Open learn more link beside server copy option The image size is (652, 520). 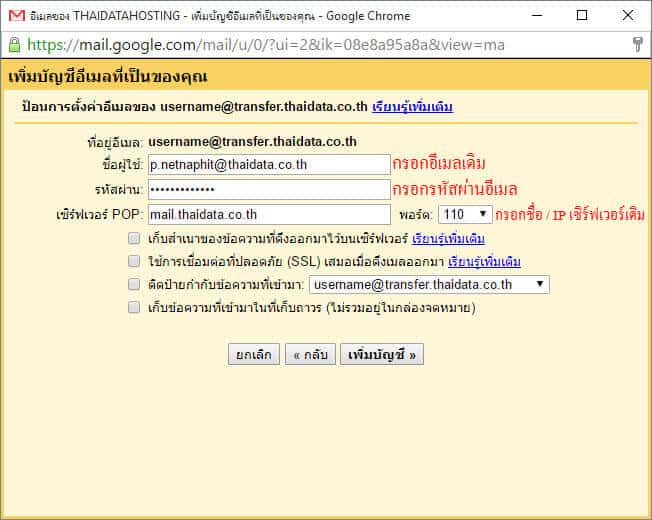click(x=448, y=239)
